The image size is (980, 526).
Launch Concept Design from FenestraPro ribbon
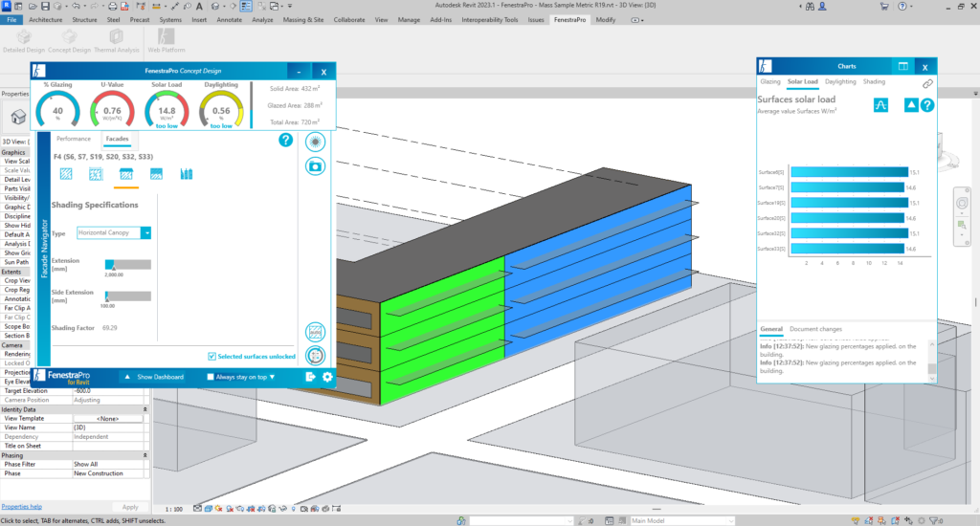[69, 41]
